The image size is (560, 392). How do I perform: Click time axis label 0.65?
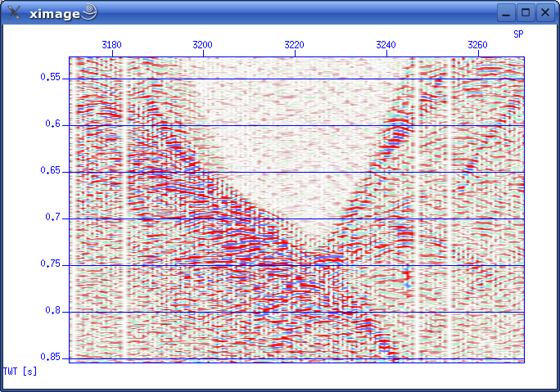pos(51,171)
